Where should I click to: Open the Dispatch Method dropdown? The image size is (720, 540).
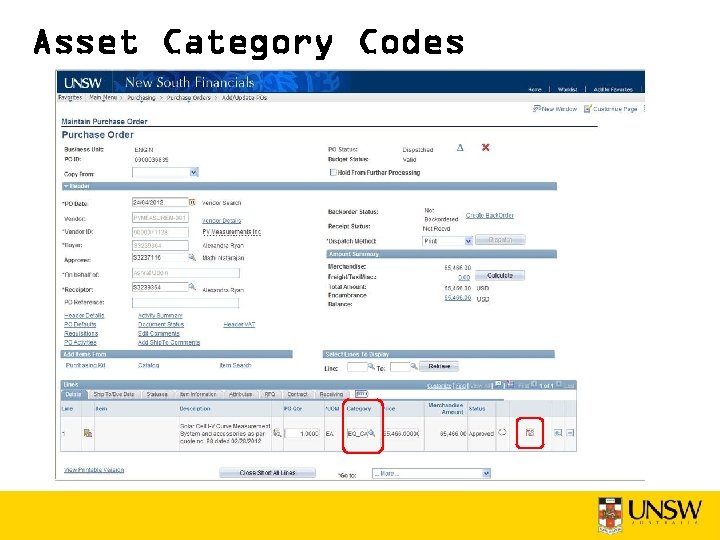point(468,241)
